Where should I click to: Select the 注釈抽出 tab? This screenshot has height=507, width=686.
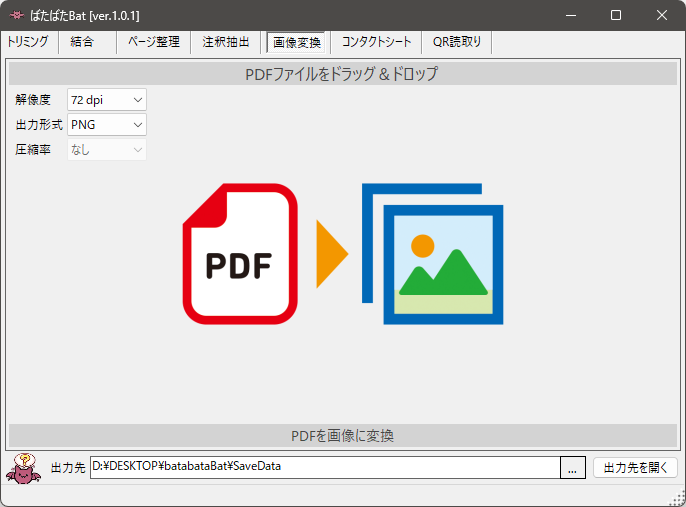(225, 42)
